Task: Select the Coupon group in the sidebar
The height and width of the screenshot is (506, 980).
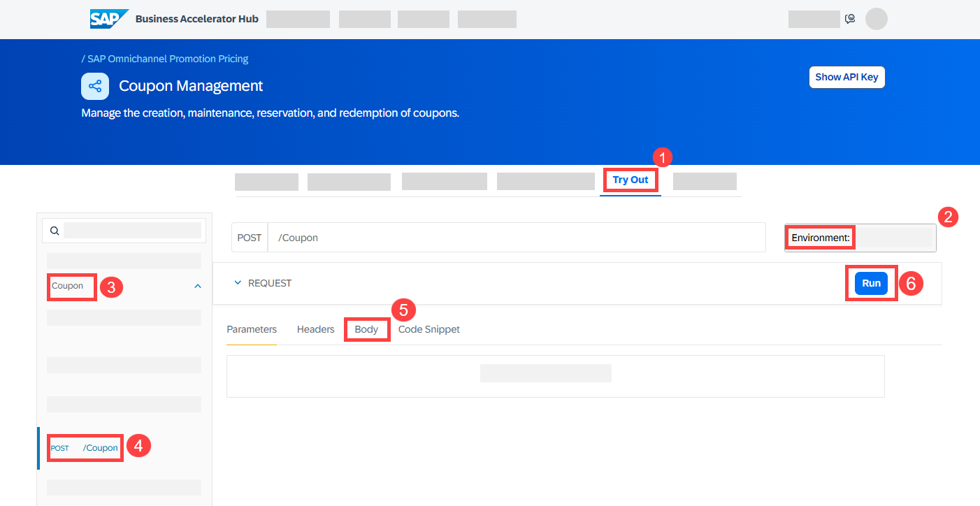Action: tap(68, 286)
